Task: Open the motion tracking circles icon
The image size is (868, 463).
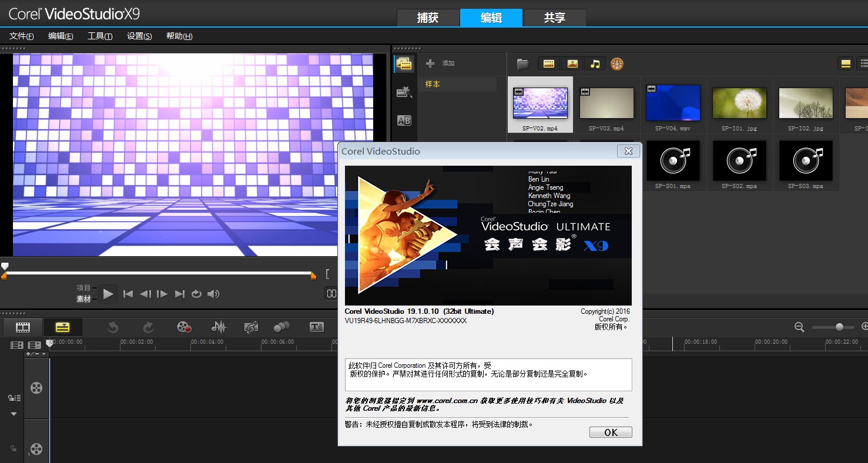Action: (282, 327)
